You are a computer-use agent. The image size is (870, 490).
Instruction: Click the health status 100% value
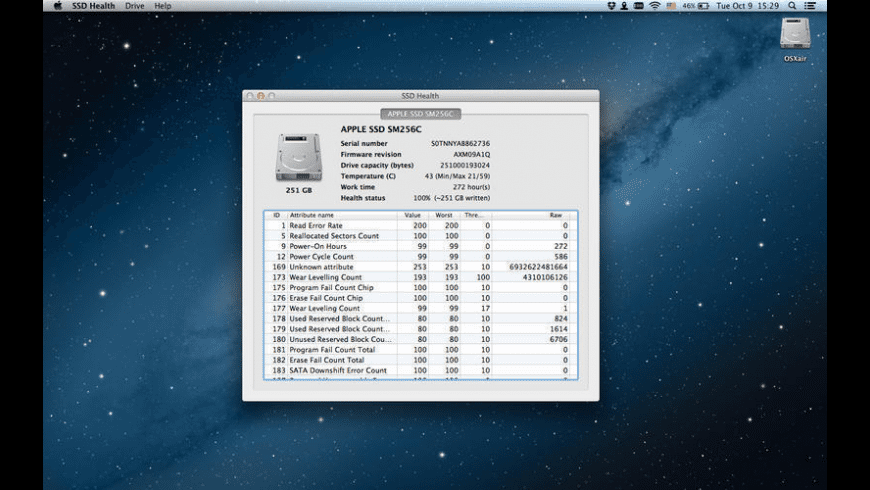pos(452,198)
